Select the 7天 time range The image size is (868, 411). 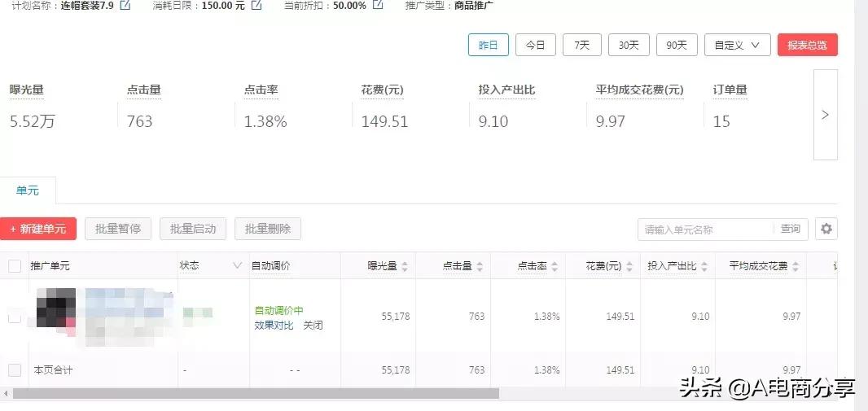click(x=582, y=46)
